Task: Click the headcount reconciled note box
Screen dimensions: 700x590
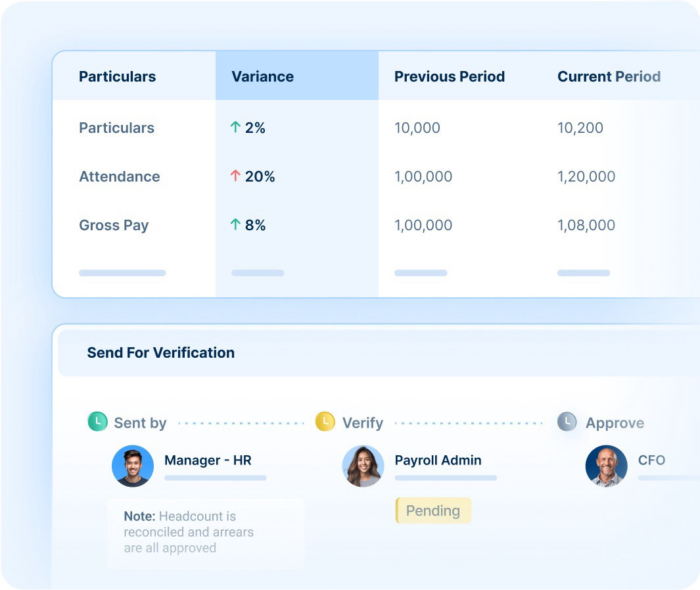Action: 205,532
